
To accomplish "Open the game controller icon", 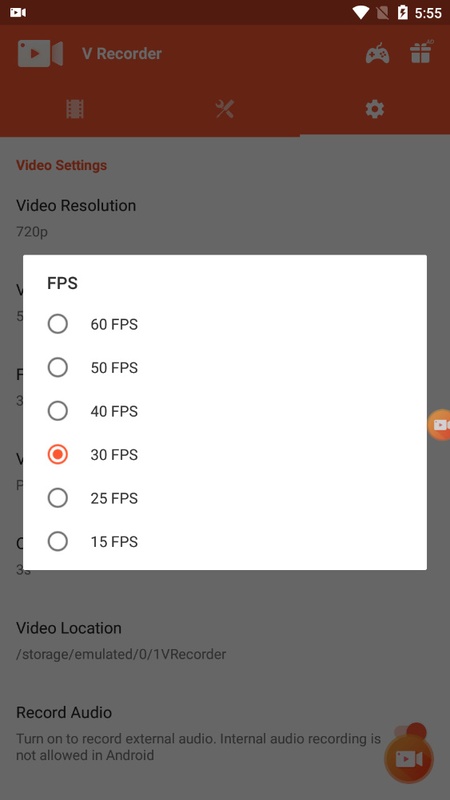I will [377, 54].
